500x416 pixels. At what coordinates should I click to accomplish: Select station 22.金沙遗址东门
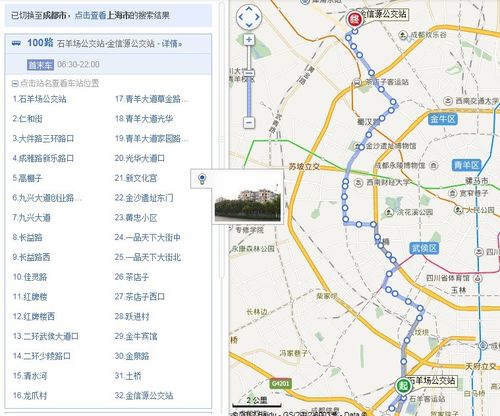coord(144,198)
